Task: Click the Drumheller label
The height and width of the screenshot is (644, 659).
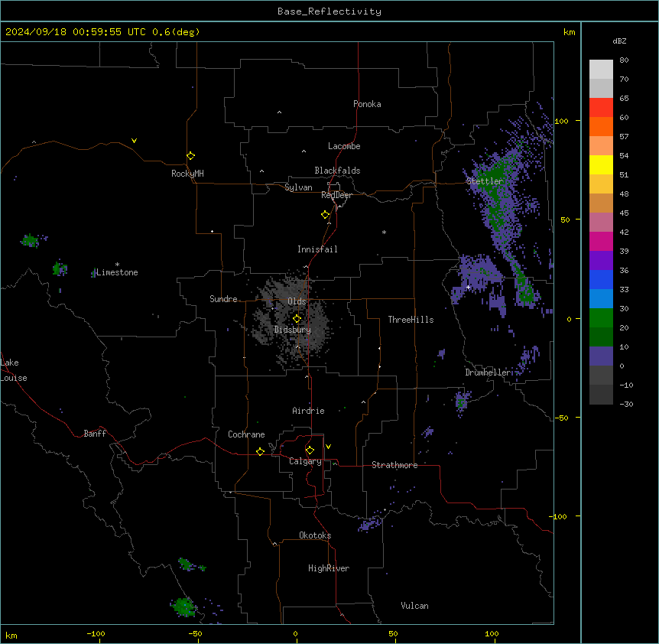Action: [489, 372]
